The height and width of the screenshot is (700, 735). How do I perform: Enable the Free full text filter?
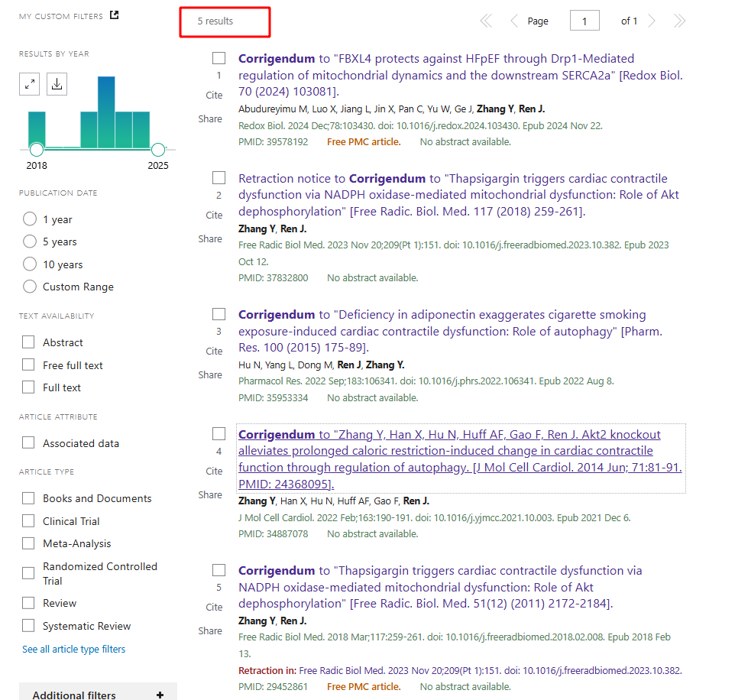(x=28, y=365)
